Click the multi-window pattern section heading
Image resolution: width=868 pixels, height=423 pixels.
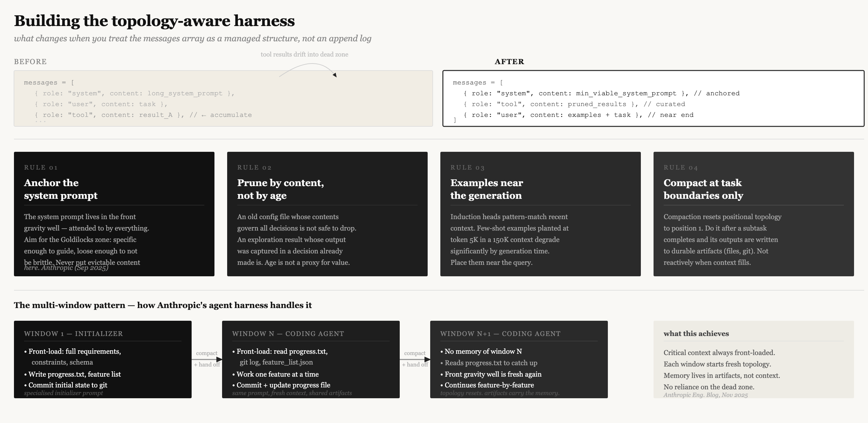[163, 305]
